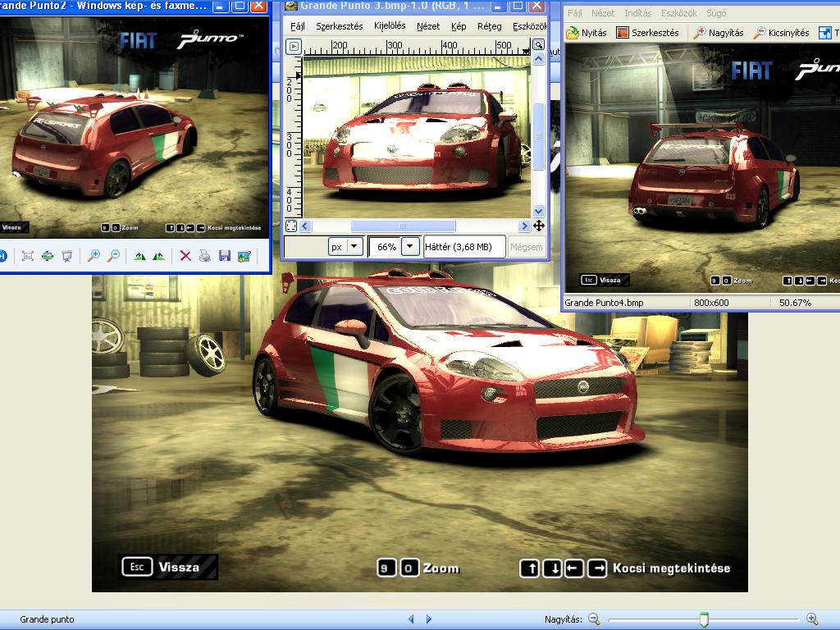Open the Kijelölés menu in GIMP

tap(390, 26)
